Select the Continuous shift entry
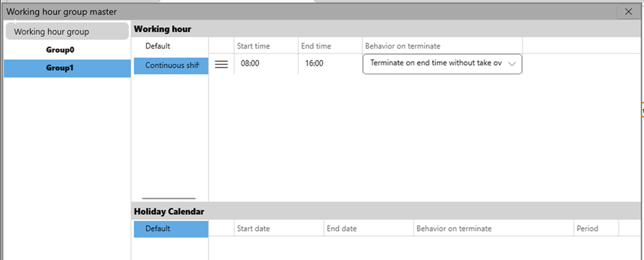Viewport: 644px width, 260px height. [171, 65]
